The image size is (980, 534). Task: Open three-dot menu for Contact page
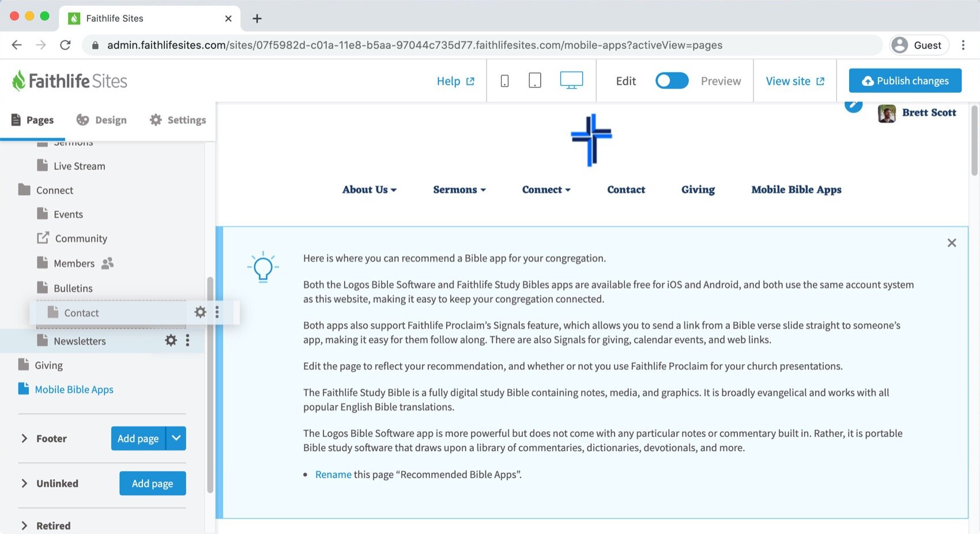217,312
